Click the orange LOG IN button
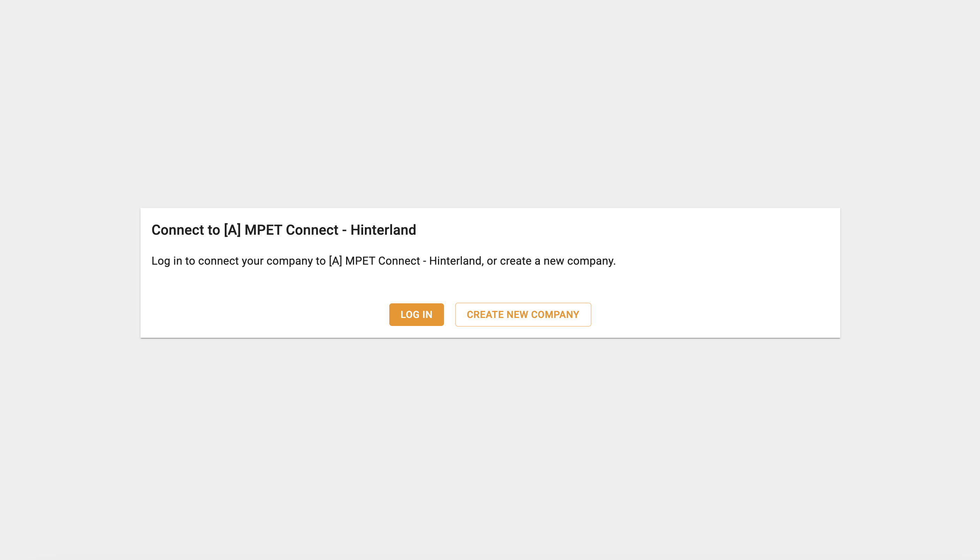The image size is (980, 560). [416, 314]
